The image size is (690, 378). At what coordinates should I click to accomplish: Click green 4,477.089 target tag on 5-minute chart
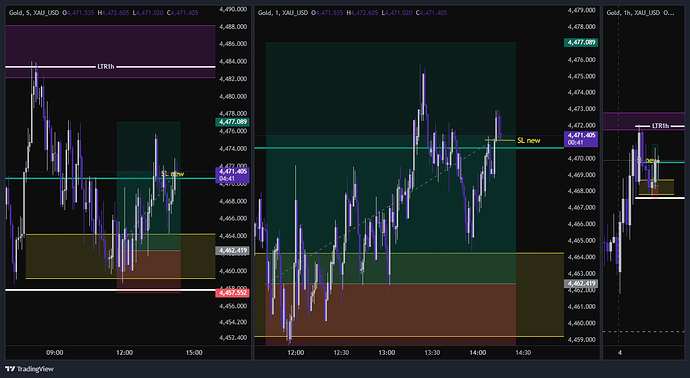232,122
